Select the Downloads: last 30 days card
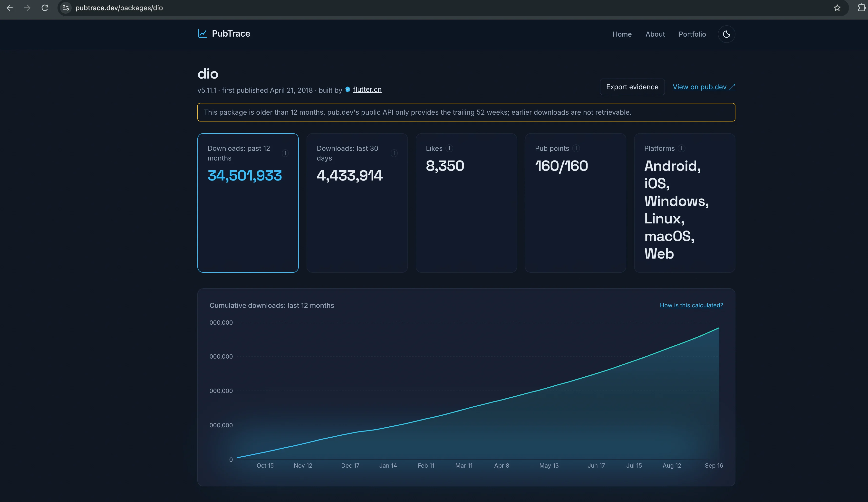Viewport: 868px width, 502px height. tap(357, 203)
